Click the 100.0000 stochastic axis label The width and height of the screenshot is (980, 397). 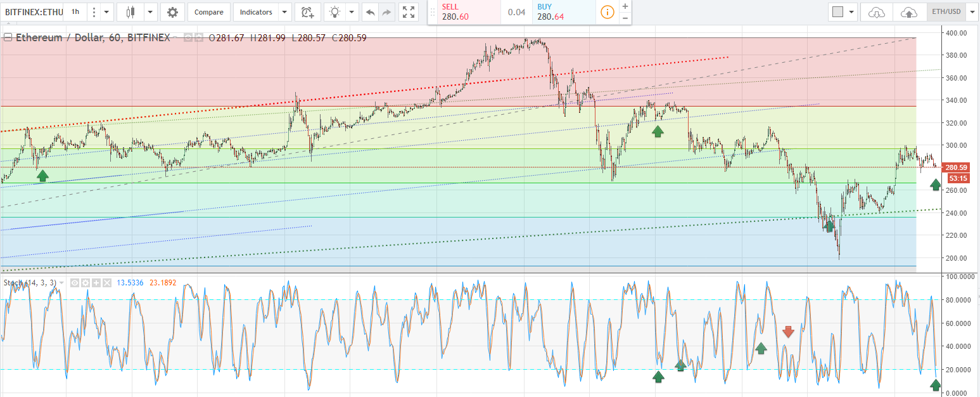click(x=960, y=277)
